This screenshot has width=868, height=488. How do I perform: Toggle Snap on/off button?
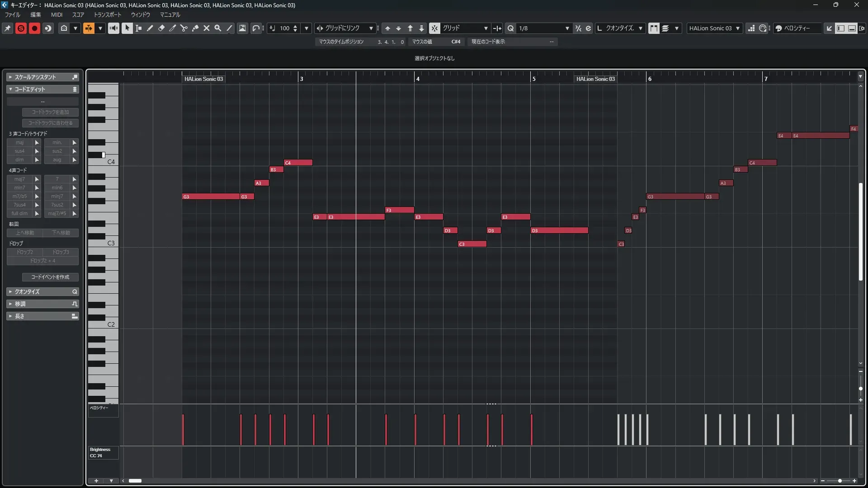point(434,28)
